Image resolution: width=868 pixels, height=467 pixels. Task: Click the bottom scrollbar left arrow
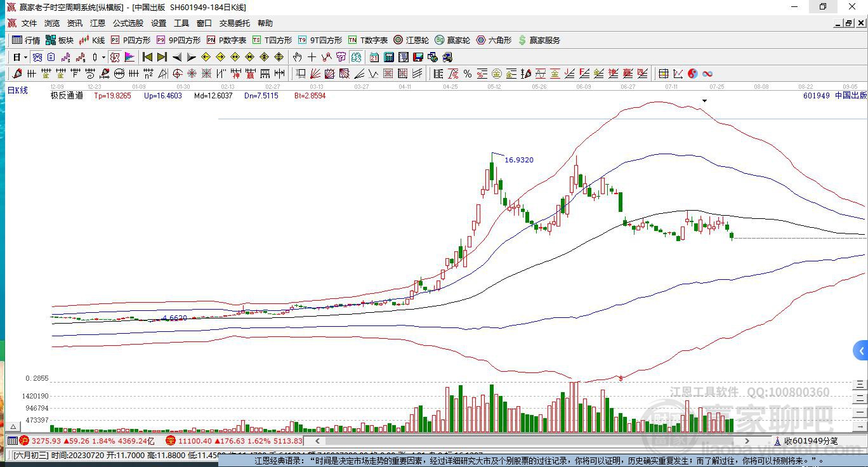[x=317, y=440]
